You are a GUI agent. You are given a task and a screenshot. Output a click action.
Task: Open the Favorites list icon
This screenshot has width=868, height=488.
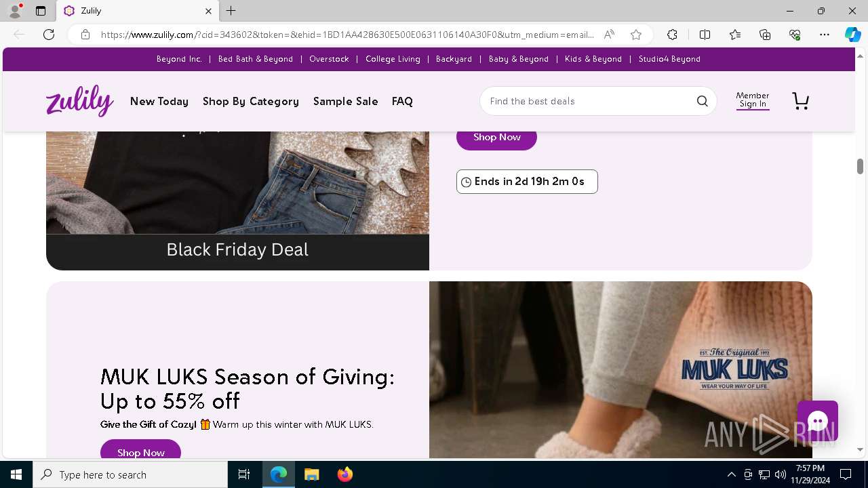click(x=735, y=35)
